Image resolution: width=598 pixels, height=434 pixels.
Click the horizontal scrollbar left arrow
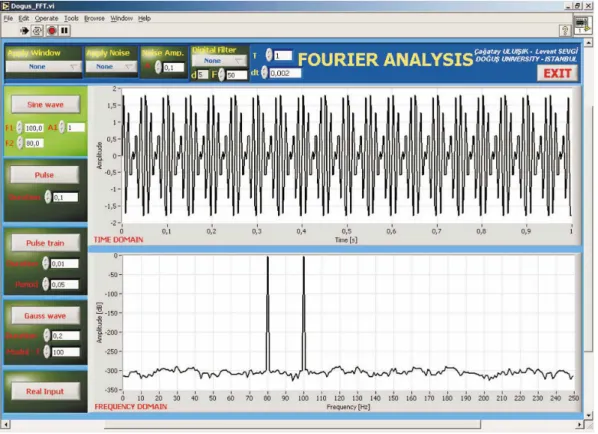(5, 424)
